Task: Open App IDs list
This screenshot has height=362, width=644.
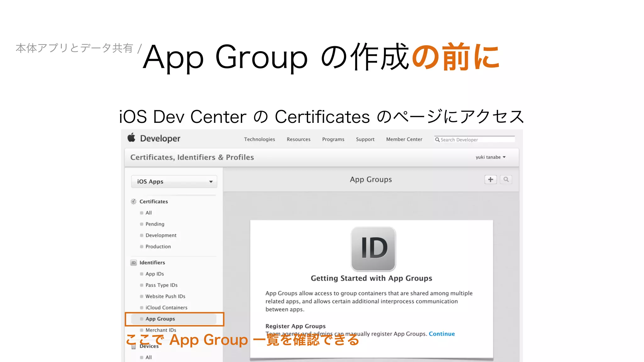Action: click(x=155, y=274)
